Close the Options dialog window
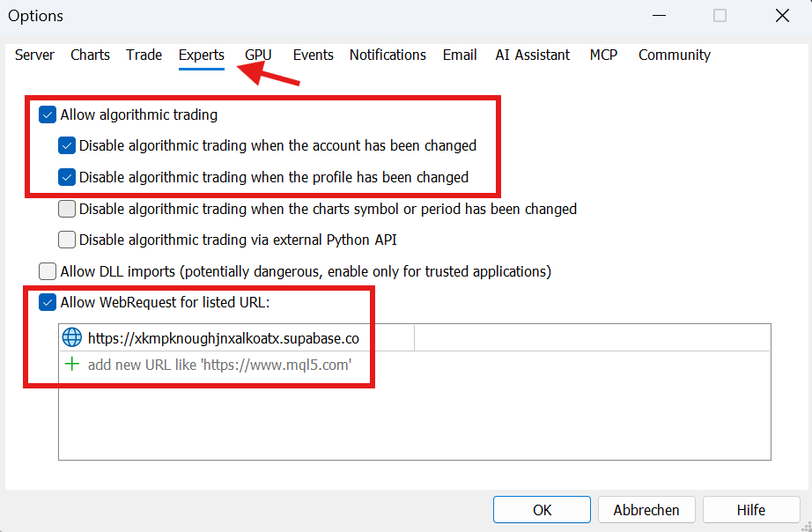The image size is (812, 532). click(782, 16)
